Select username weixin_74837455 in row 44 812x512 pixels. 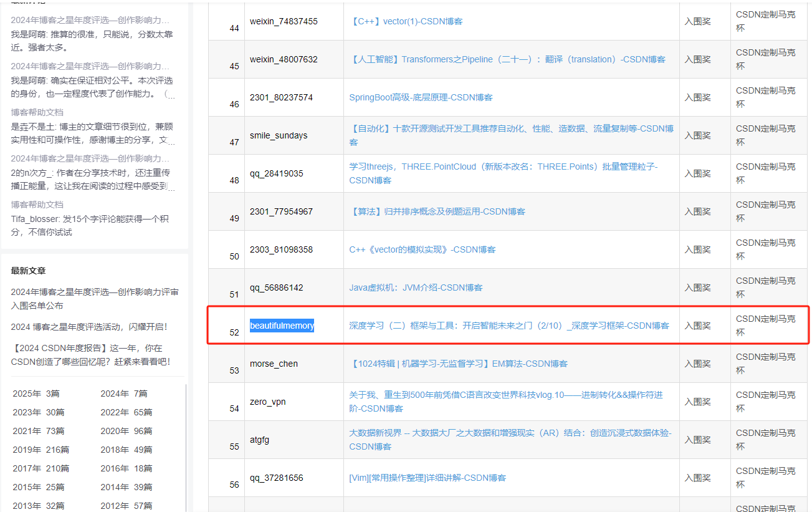[x=284, y=21]
